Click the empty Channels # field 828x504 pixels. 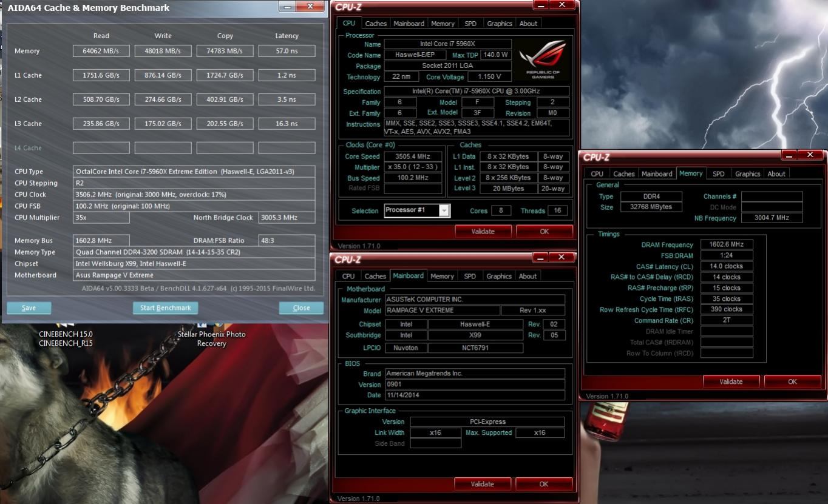[772, 197]
